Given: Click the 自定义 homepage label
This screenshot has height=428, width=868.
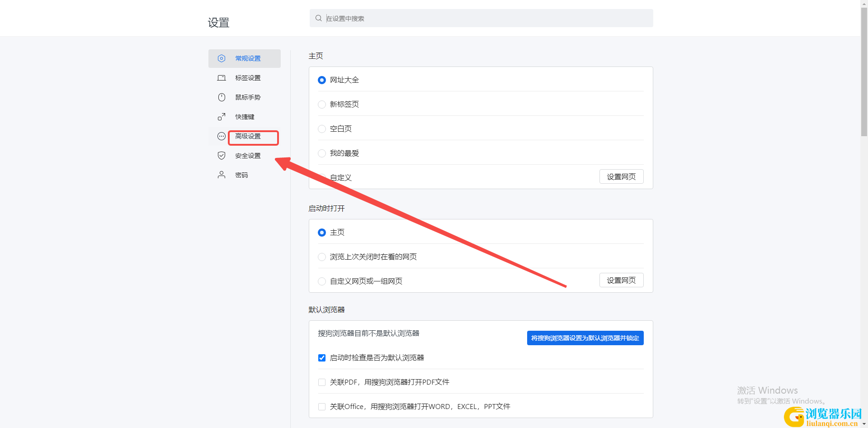Looking at the screenshot, I should pos(341,177).
